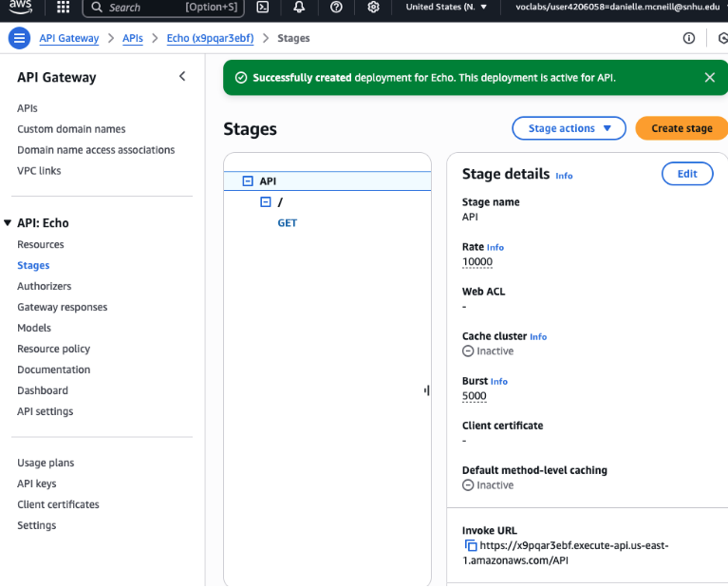Go to API Gateway breadcrumb

[x=69, y=38]
